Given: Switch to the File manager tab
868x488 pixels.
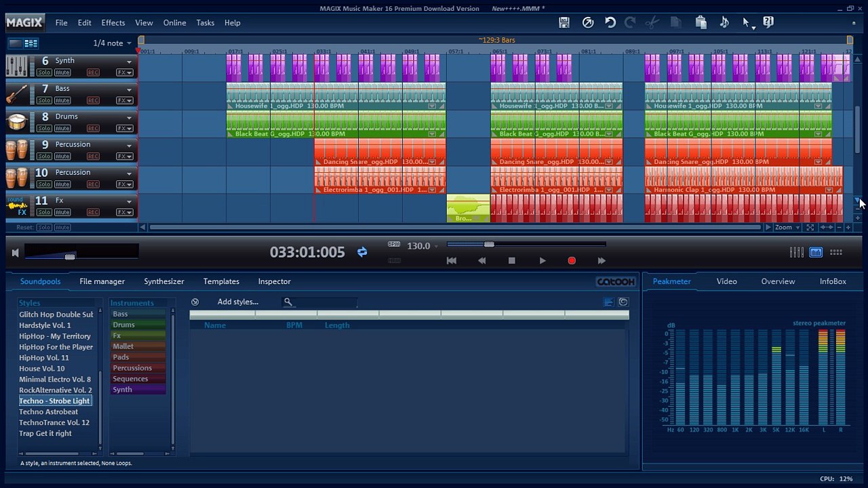Looking at the screenshot, I should [x=102, y=281].
